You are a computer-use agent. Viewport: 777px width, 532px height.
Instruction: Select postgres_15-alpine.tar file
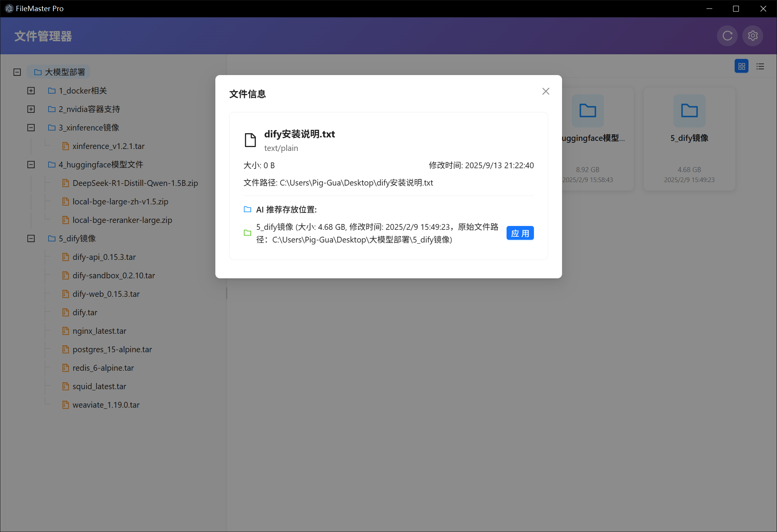click(x=107, y=349)
